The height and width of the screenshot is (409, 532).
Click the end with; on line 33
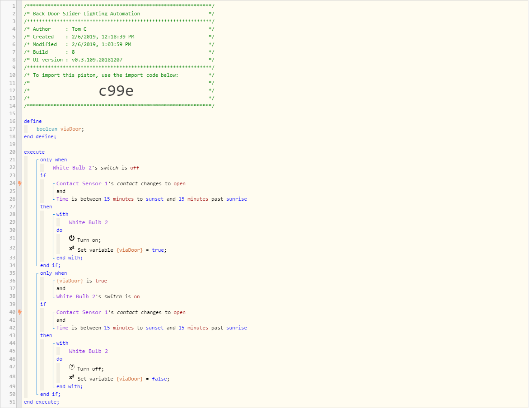click(x=70, y=258)
